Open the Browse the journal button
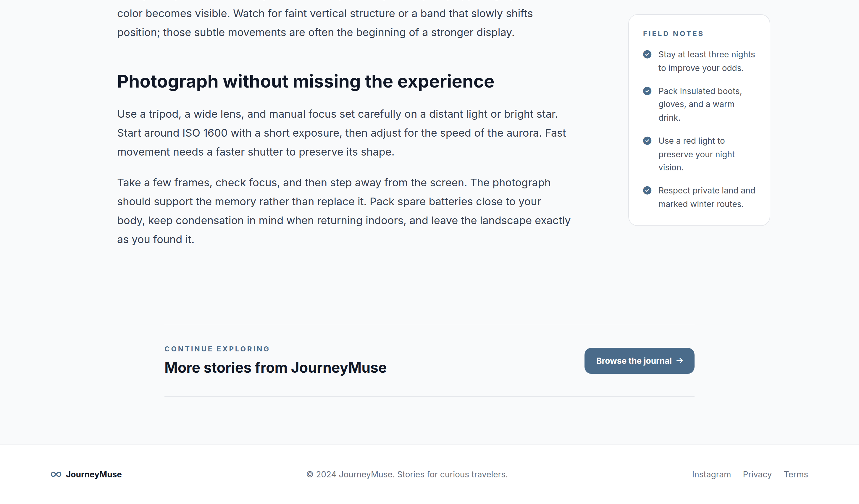 (x=639, y=361)
